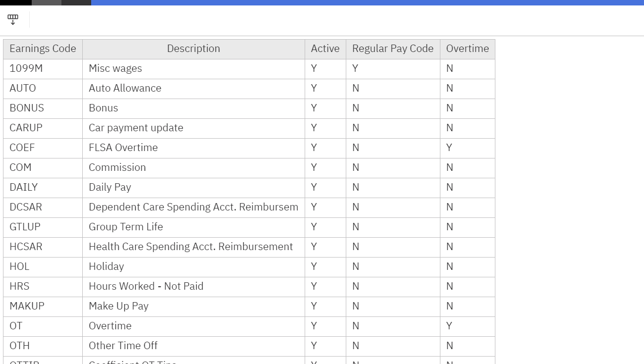Select the OTH earnings code cell
The height and width of the screenshot is (364, 644).
tap(43, 346)
